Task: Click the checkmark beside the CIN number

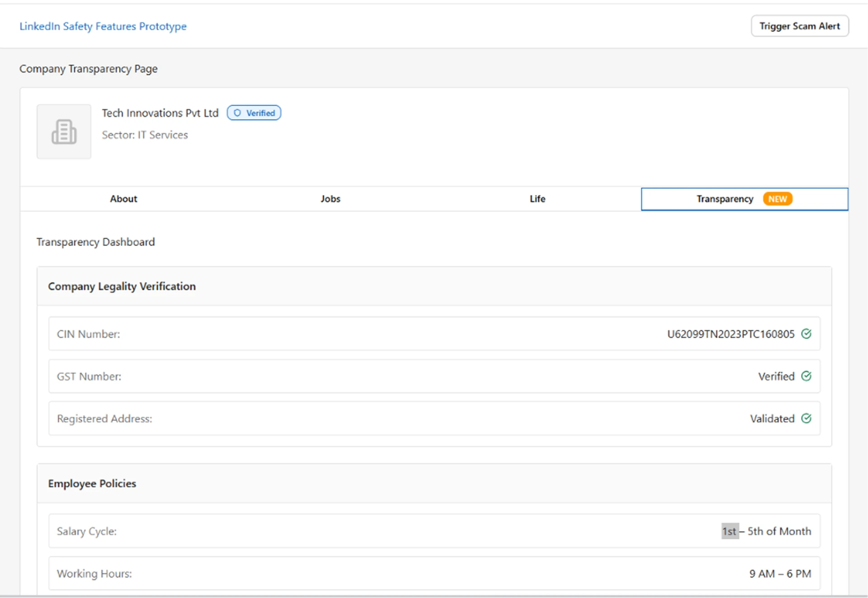Action: tap(806, 334)
